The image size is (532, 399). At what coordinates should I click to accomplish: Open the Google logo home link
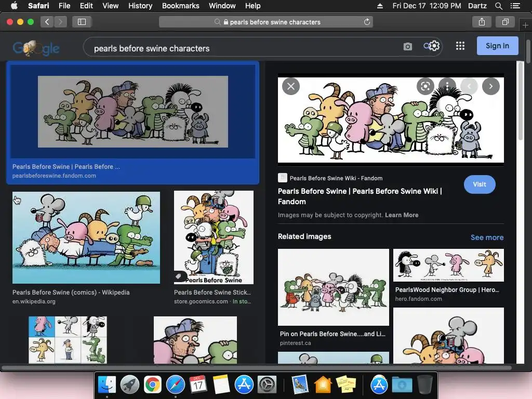click(x=36, y=48)
